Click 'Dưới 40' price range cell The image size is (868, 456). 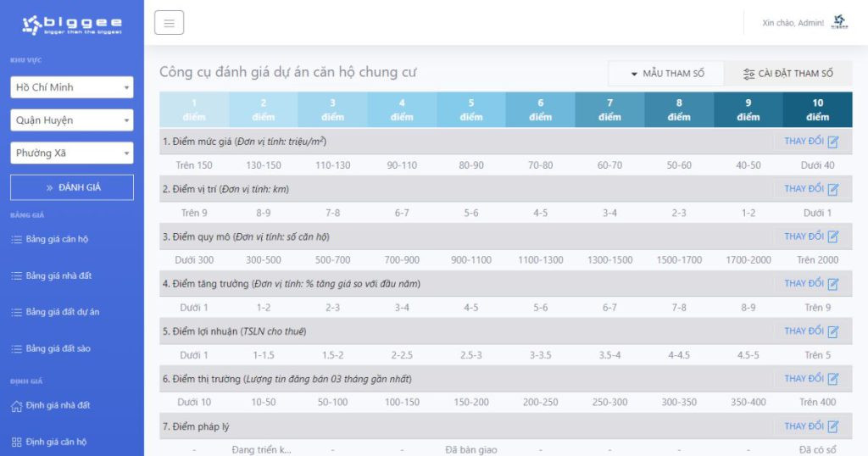pos(818,165)
